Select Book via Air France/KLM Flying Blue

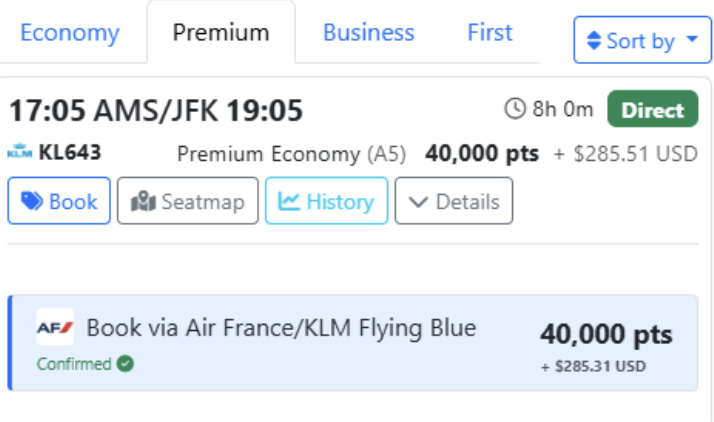tap(281, 328)
